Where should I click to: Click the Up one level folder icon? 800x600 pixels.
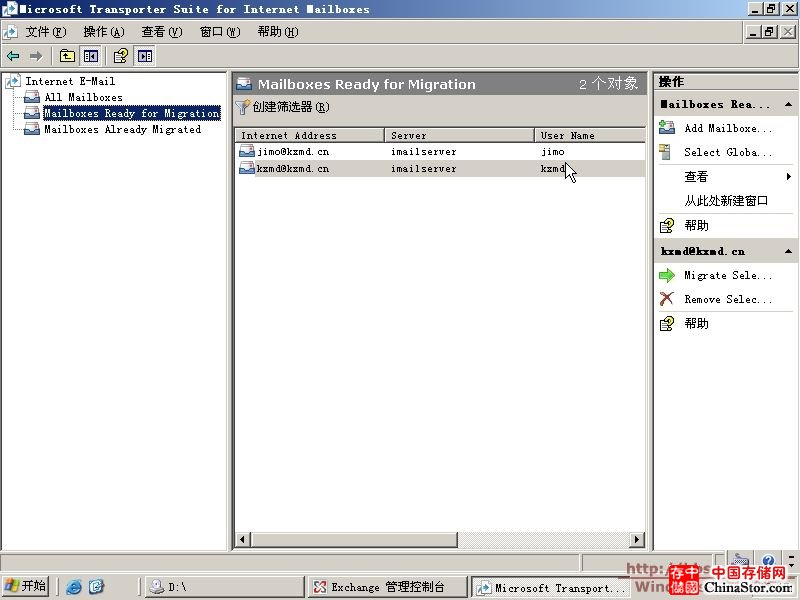pyautogui.click(x=67, y=56)
